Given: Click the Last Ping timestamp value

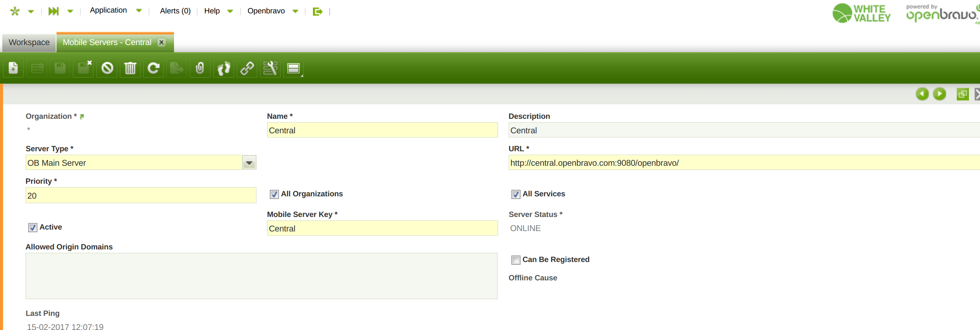Looking at the screenshot, I should point(65,327).
